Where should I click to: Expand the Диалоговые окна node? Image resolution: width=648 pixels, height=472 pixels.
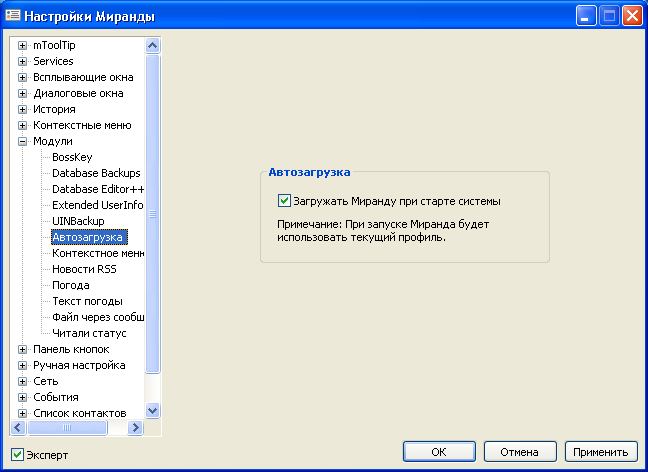[x=22, y=94]
